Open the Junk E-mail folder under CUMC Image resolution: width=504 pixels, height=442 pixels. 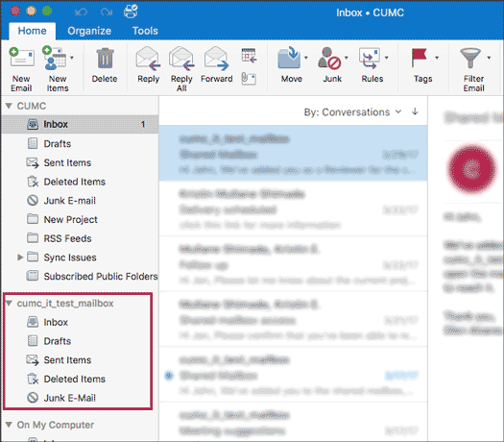click(x=80, y=201)
